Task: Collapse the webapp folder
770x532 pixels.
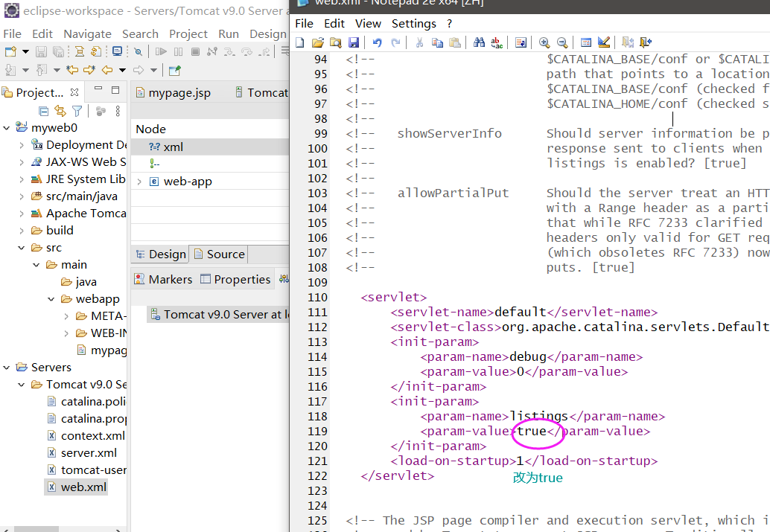Action: coord(51,299)
